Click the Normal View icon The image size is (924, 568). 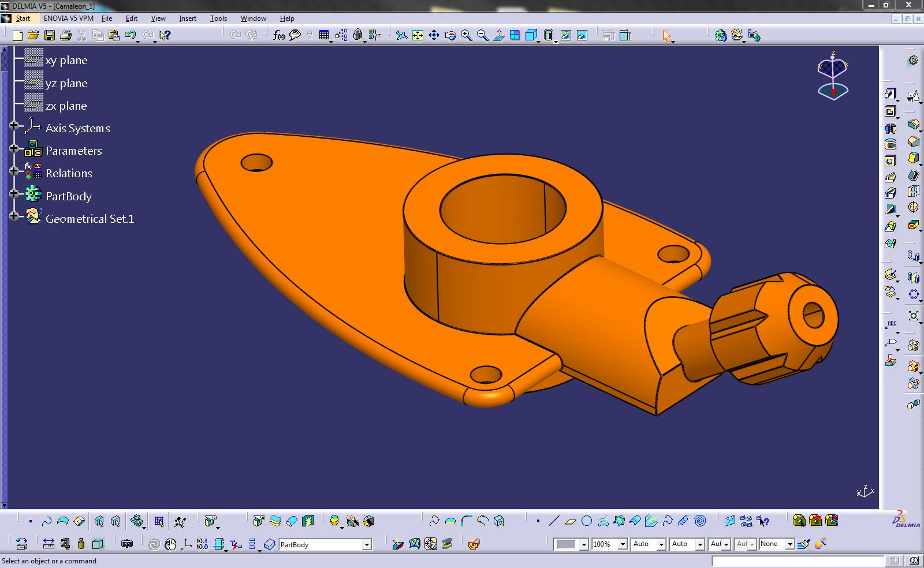click(498, 35)
